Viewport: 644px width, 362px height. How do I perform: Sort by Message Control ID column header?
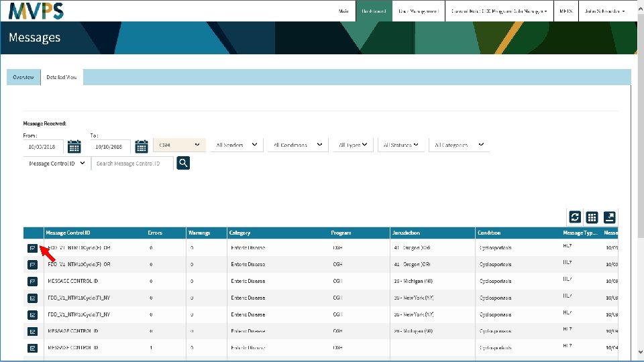click(x=68, y=233)
